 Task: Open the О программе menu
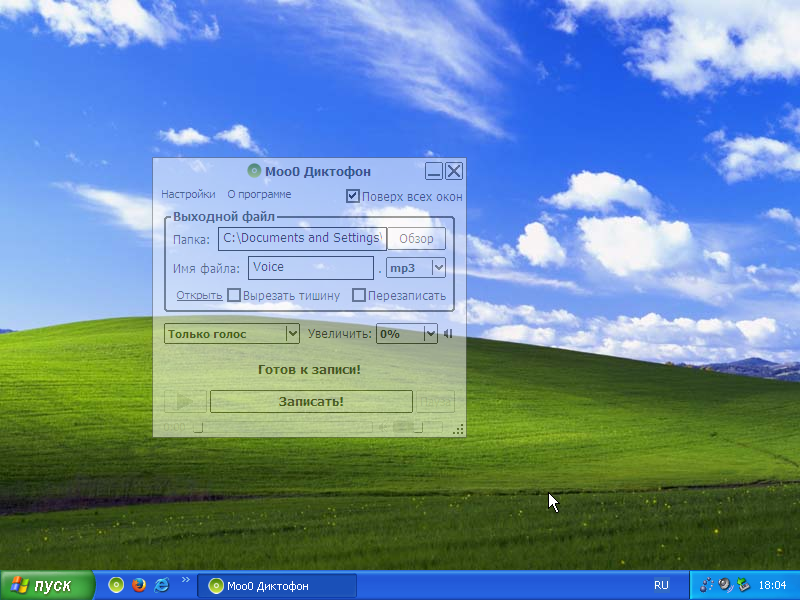click(259, 195)
